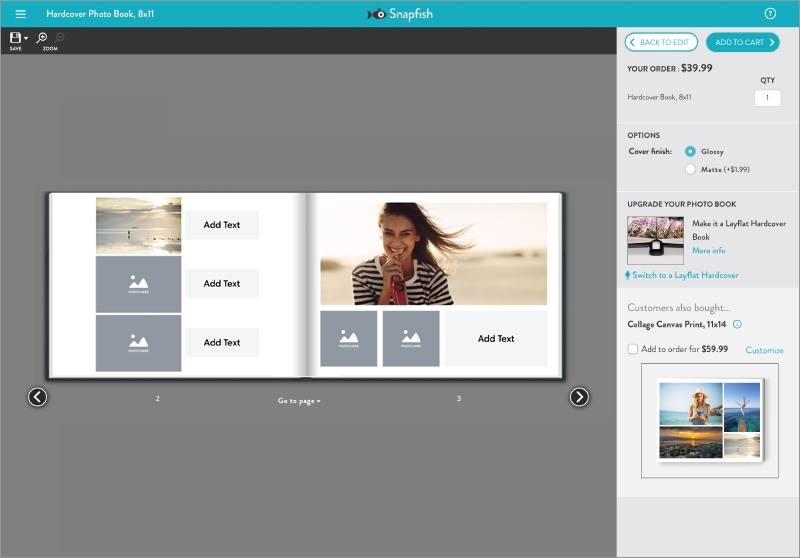Check Add to order for $59.99
This screenshot has height=558, width=800.
(632, 349)
